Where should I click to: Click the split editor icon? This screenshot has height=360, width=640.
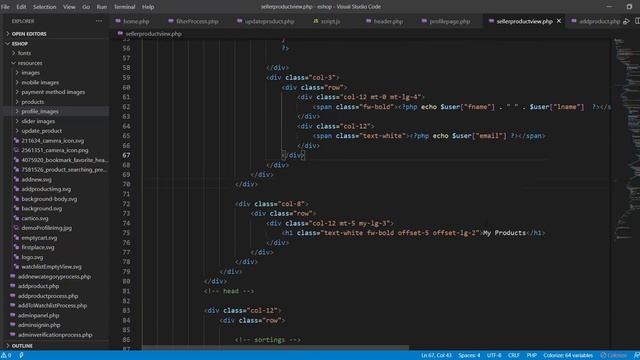pyautogui.click(x=637, y=21)
